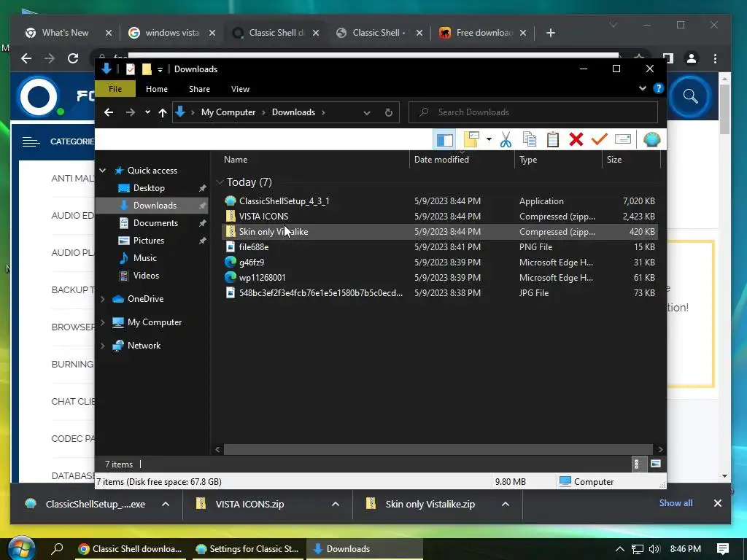
Task: Open ClassicShellSetup download options chevron
Action: (x=166, y=504)
